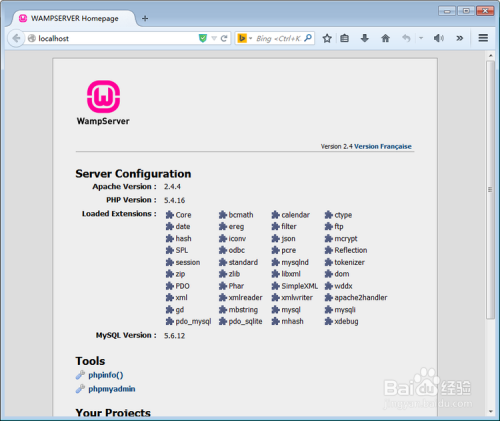Go to the home page icon
Image resolution: width=500 pixels, height=421 pixels.
click(385, 38)
